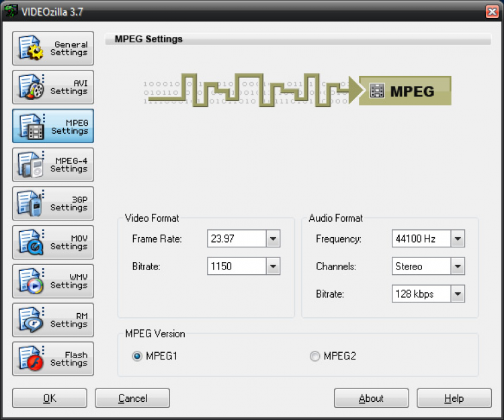Select the MPEG1 radio button
The image size is (504, 420).
point(137,356)
